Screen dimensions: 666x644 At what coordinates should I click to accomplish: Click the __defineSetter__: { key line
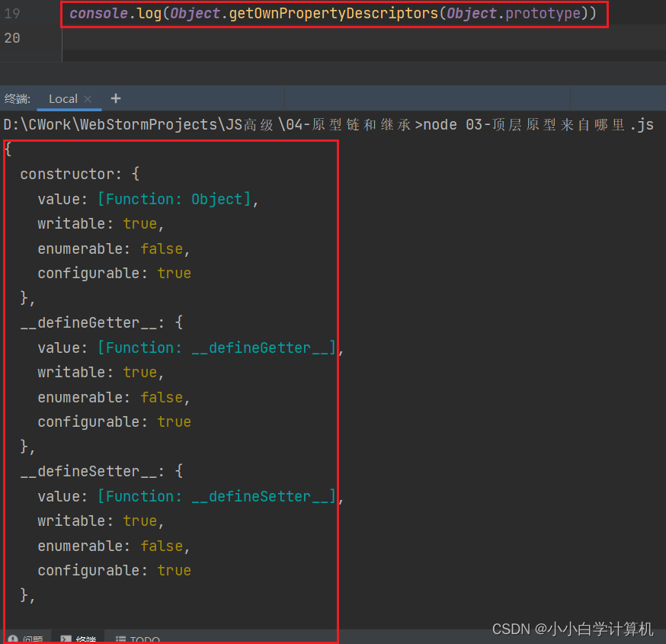click(x=101, y=472)
